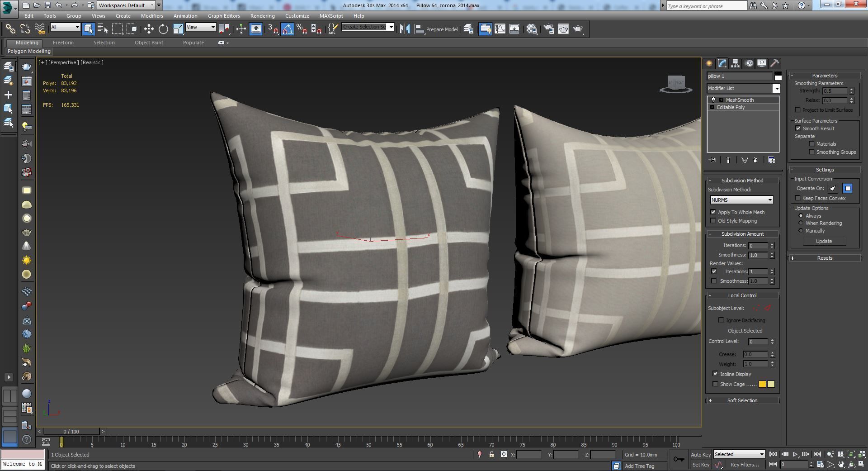Viewport: 868px width, 471px height.
Task: Open the Material Editor
Action: click(x=532, y=29)
